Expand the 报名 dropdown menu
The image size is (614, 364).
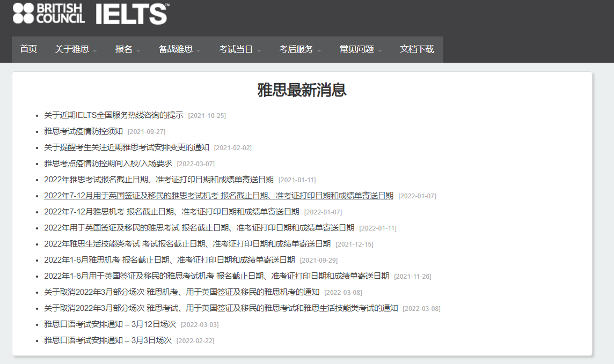(128, 49)
